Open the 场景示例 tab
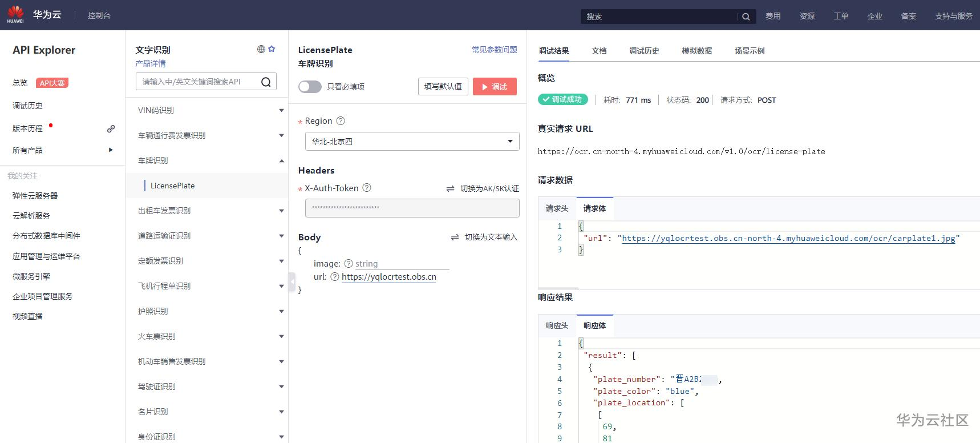Viewport: 980px width, 443px height. (x=750, y=51)
